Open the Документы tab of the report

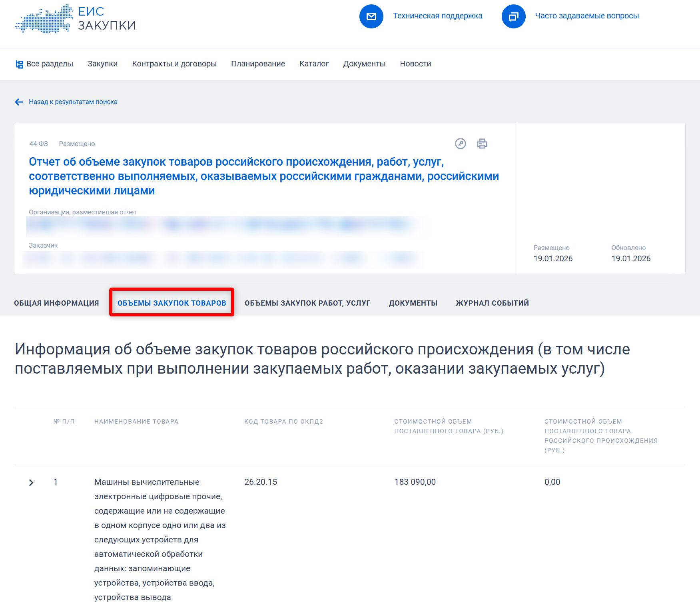tap(413, 303)
